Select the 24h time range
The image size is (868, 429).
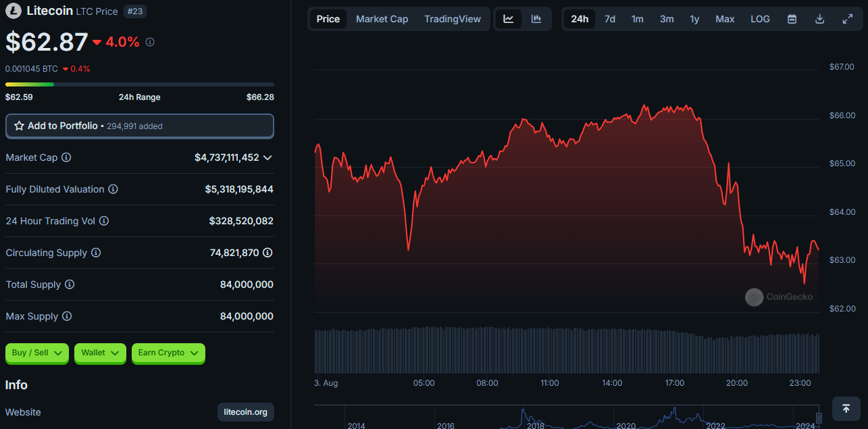(580, 19)
